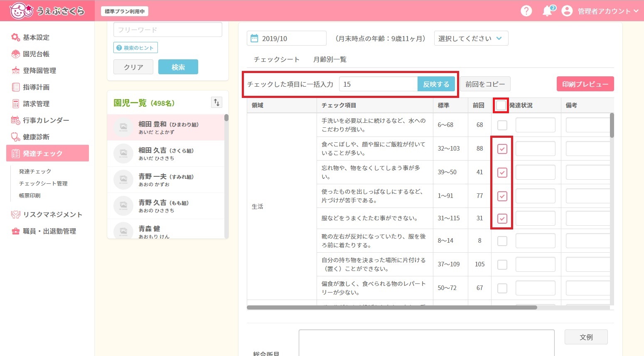Uncheck the 忘れ物や row checkbox

click(502, 172)
